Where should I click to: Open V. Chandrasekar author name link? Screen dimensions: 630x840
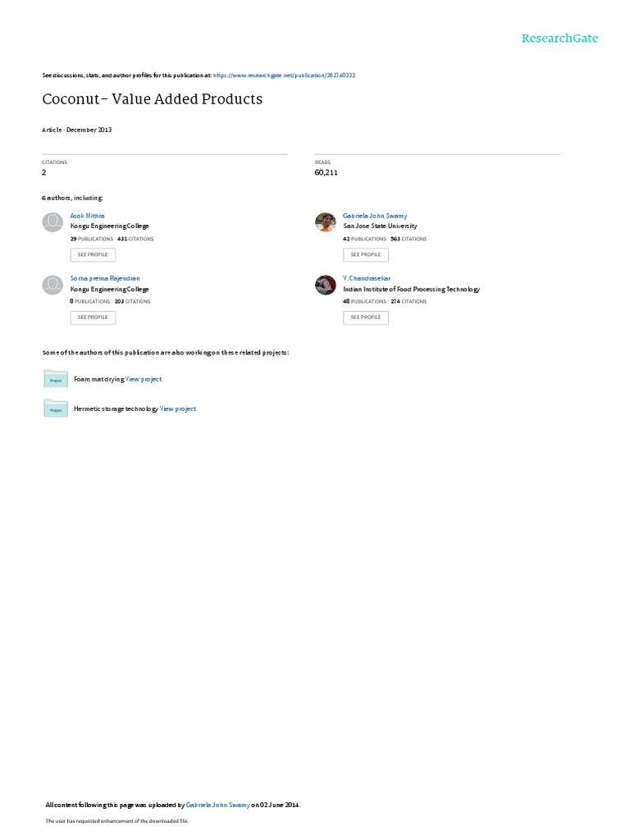click(x=367, y=279)
